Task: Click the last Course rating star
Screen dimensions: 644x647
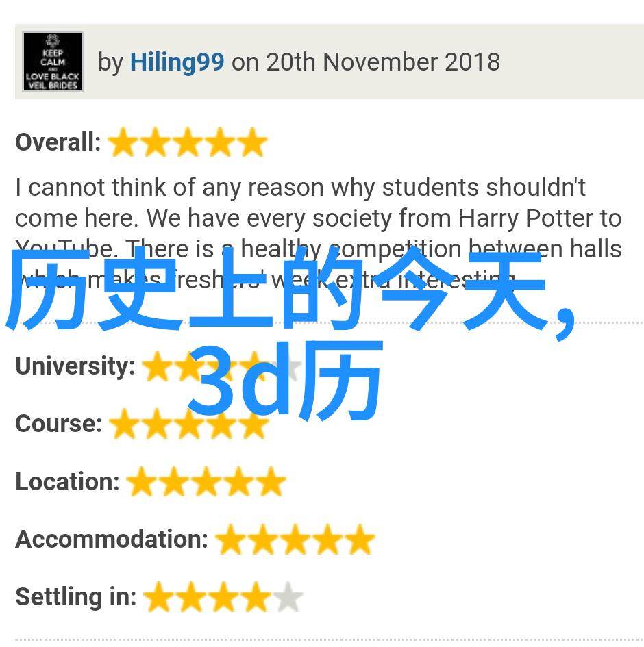Action: 253,424
